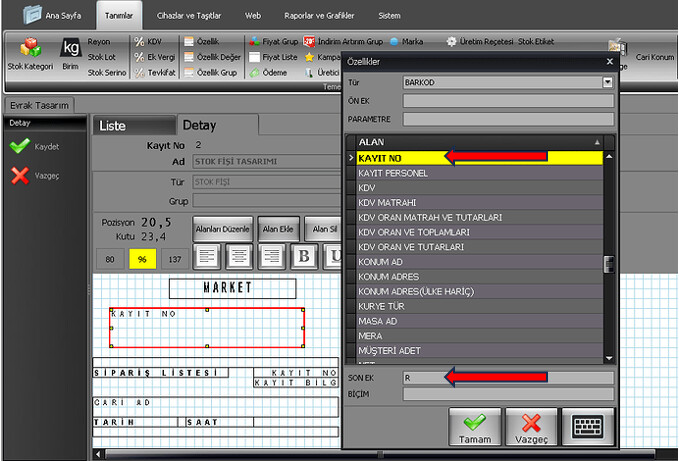Open Kampanya star icon
This screenshot has width=679, height=461.
[x=309, y=57]
